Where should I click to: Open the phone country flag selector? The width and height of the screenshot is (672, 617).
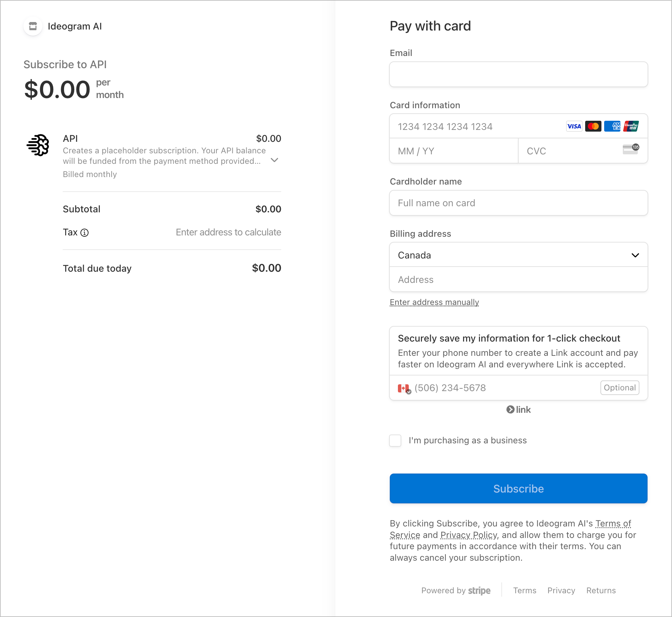point(404,388)
